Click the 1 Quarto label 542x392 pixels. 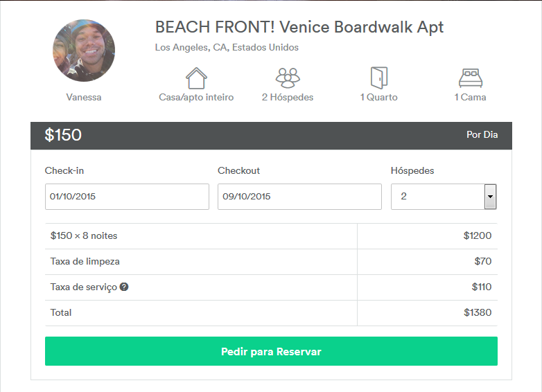[x=378, y=98]
